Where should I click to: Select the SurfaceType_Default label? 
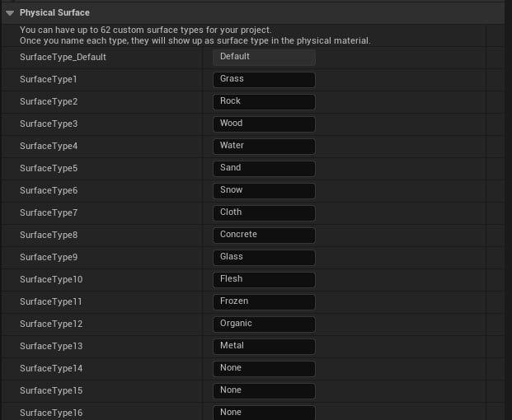pos(63,58)
